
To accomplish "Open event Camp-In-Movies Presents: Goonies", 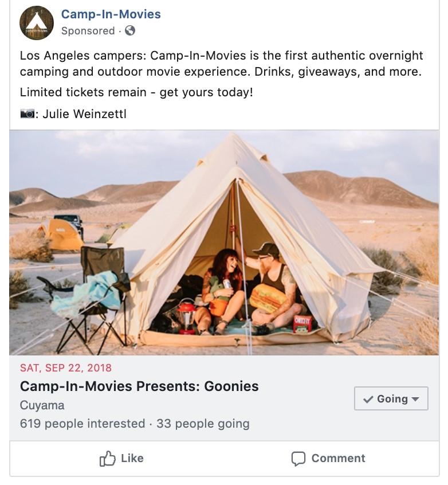I will (139, 386).
